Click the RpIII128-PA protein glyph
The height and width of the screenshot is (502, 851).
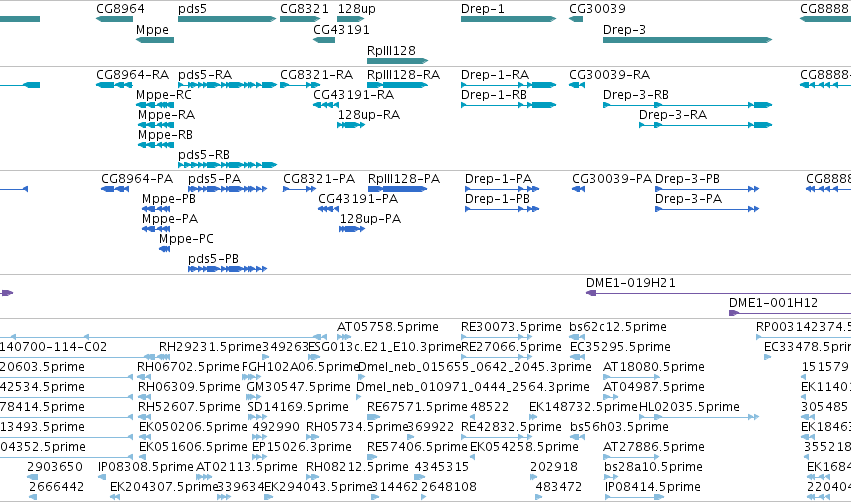pos(398,189)
